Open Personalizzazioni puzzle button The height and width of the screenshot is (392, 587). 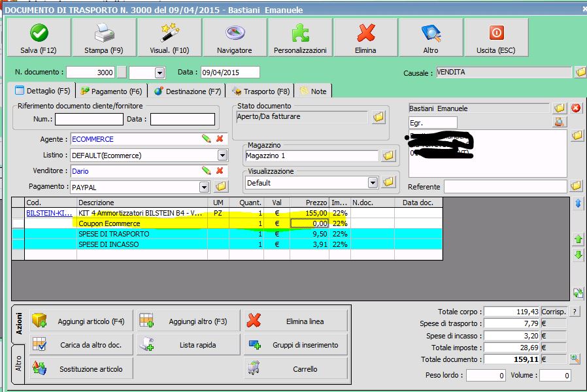point(300,38)
